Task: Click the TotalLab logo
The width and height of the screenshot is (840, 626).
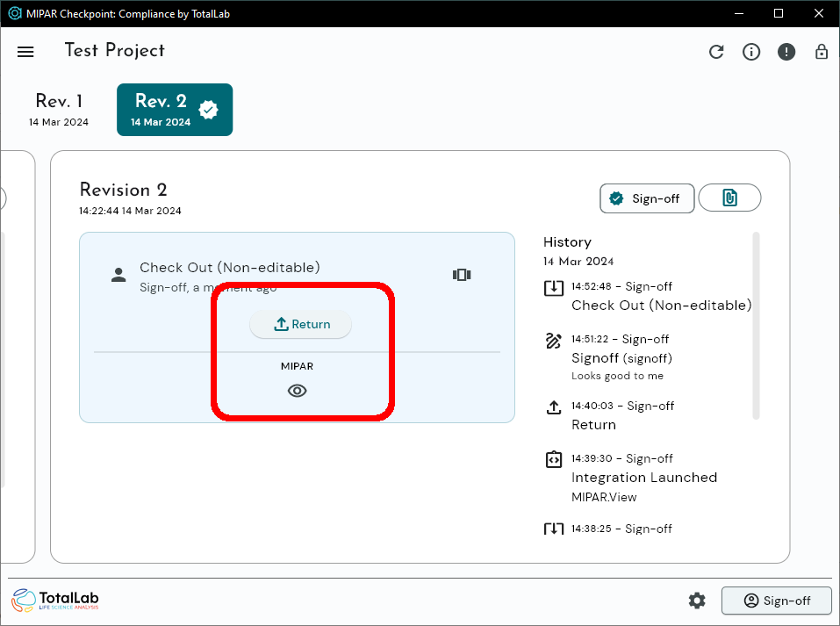Action: click(x=55, y=601)
